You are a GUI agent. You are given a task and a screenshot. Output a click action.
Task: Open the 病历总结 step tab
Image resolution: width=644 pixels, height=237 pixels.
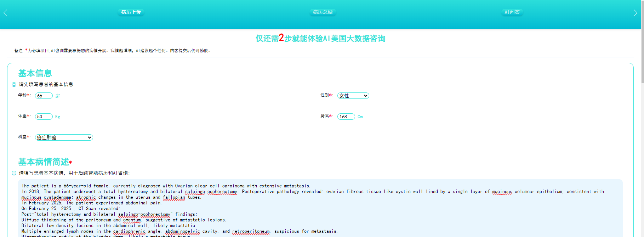[323, 12]
